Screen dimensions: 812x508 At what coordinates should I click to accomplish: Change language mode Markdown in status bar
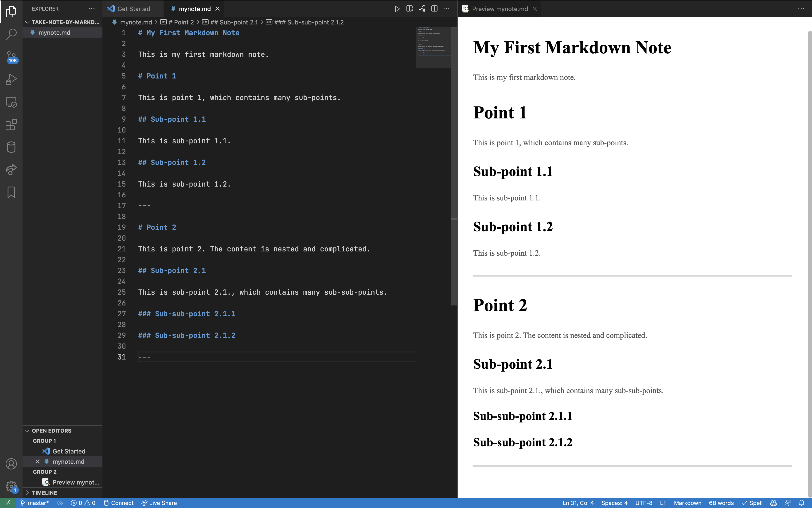tap(687, 503)
